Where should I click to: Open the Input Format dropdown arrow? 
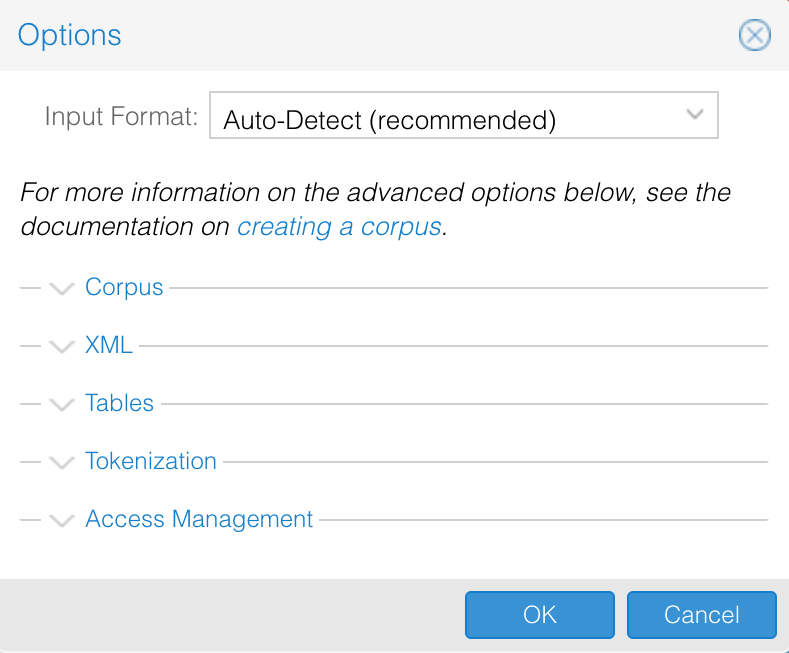pyautogui.click(x=695, y=114)
